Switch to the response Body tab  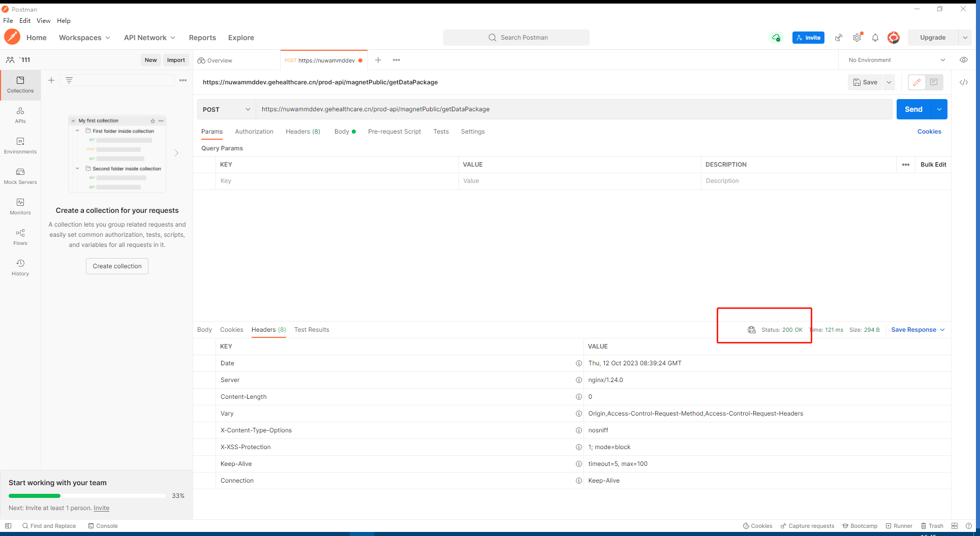204,330
